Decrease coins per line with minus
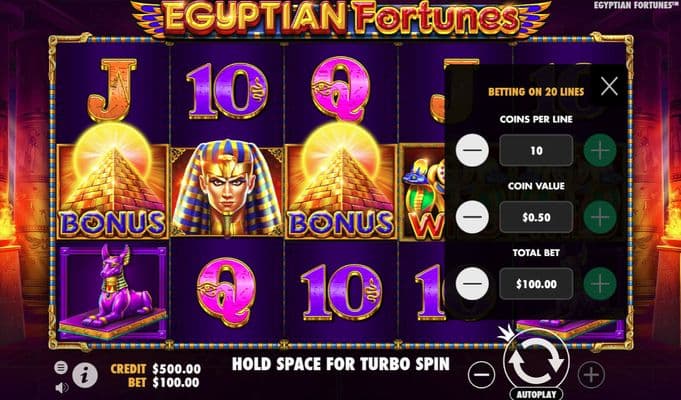The width and height of the screenshot is (681, 400). tap(472, 150)
